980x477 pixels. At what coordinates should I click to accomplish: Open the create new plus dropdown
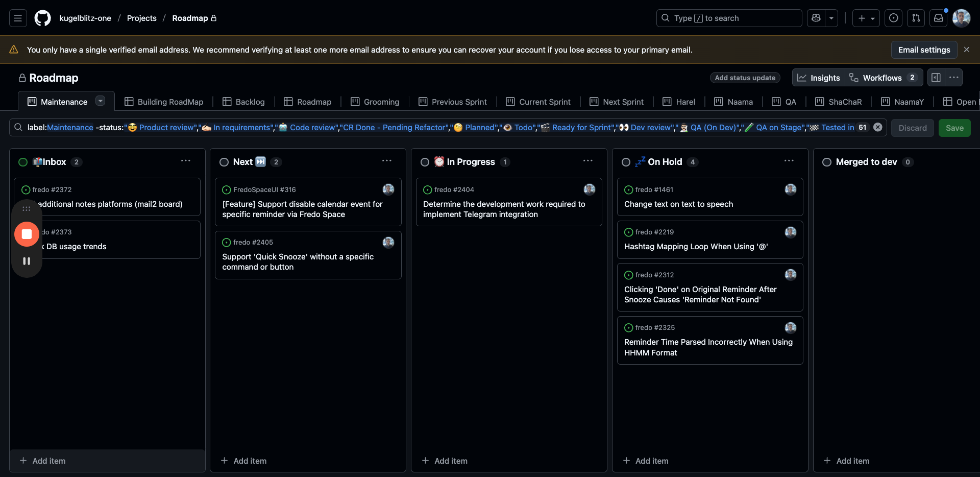(x=866, y=18)
